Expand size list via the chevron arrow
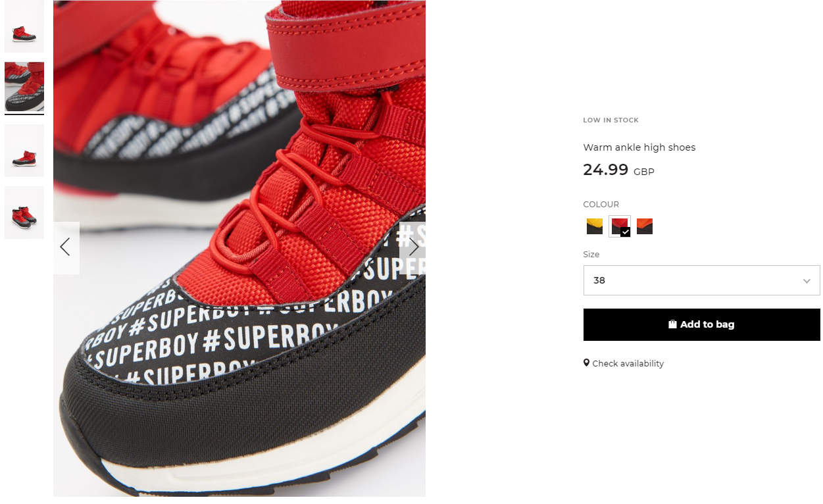 [x=807, y=281]
